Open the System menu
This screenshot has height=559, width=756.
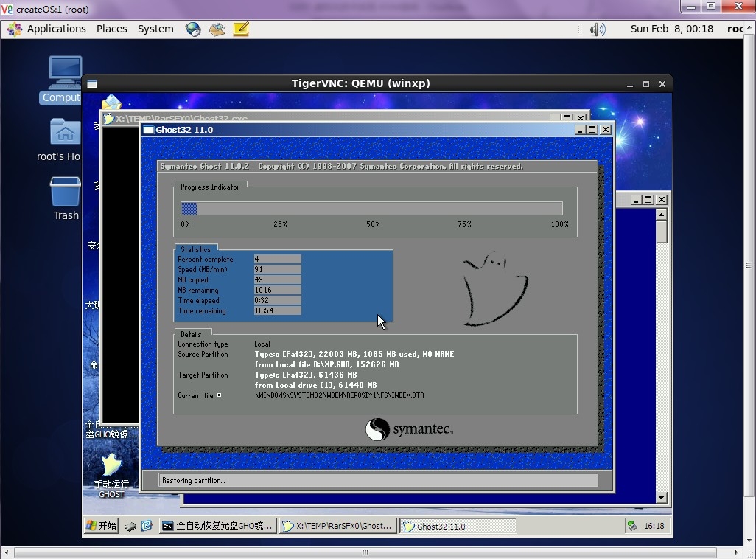(155, 29)
